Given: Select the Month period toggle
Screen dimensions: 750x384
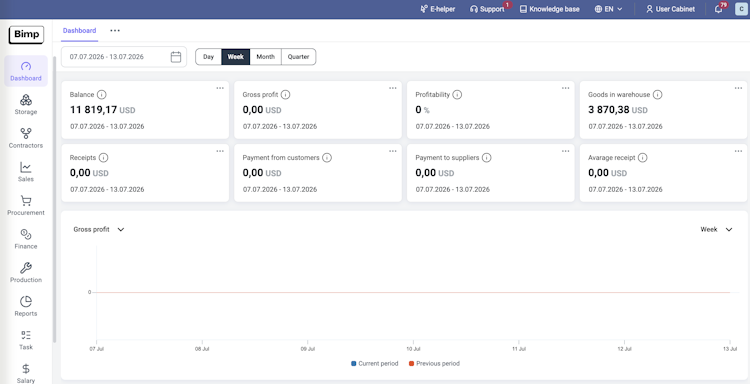Looking at the screenshot, I should point(265,56).
